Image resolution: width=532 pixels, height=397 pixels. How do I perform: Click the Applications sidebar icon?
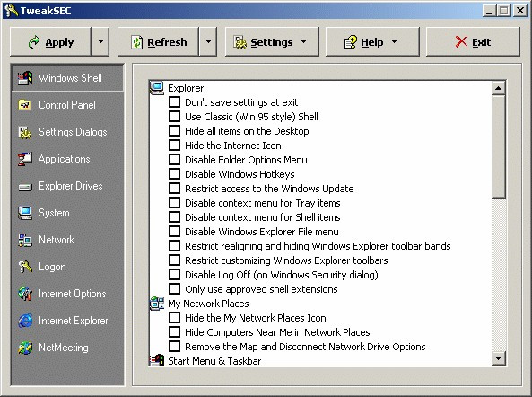pyautogui.click(x=25, y=159)
